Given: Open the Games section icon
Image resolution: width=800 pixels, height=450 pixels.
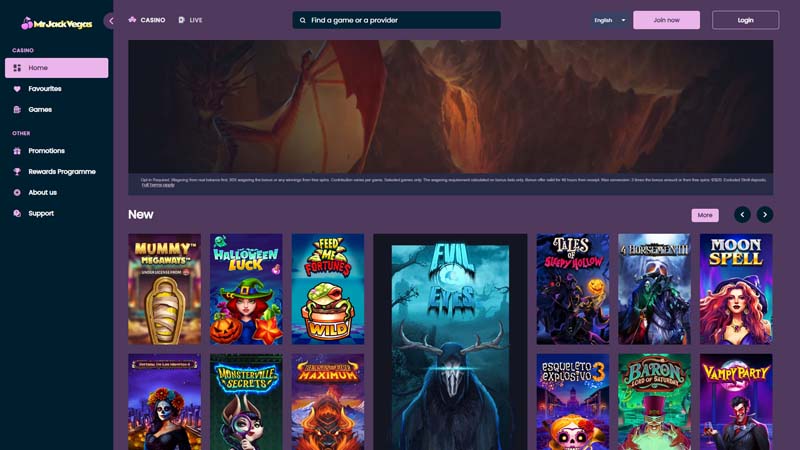Looking at the screenshot, I should coord(17,110).
